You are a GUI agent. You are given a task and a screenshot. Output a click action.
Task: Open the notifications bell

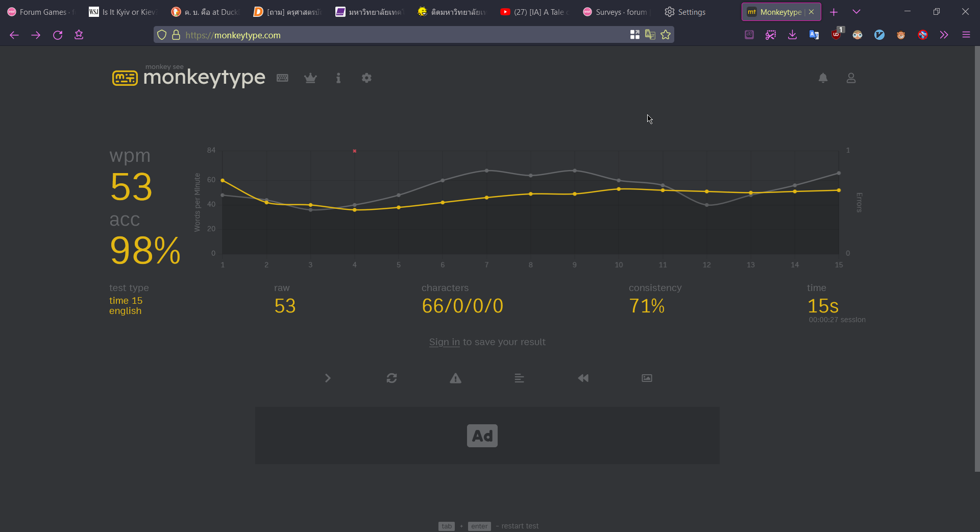coord(823,78)
